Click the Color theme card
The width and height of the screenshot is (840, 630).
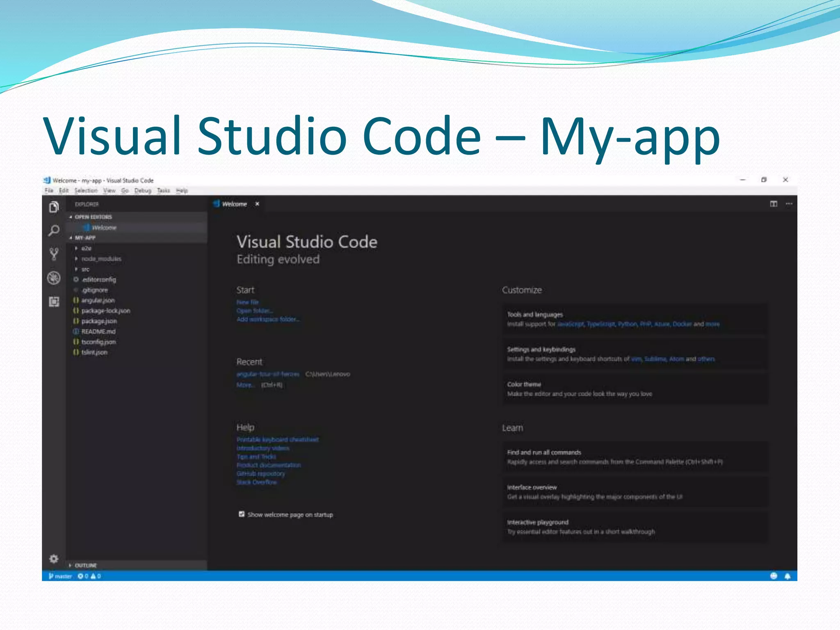point(635,389)
